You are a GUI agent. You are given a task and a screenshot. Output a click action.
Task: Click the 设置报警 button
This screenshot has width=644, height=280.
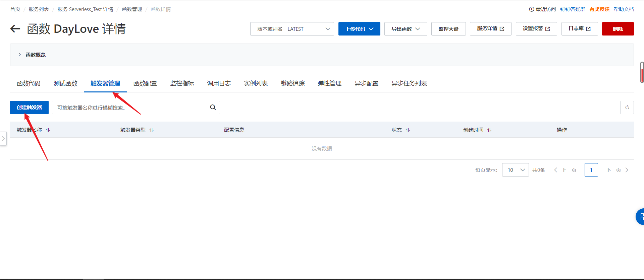pos(536,29)
